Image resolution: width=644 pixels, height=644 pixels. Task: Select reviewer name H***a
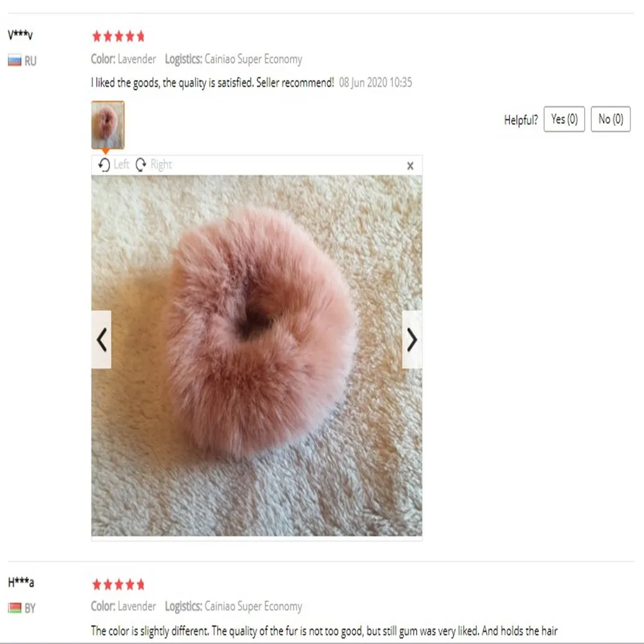coord(21,582)
